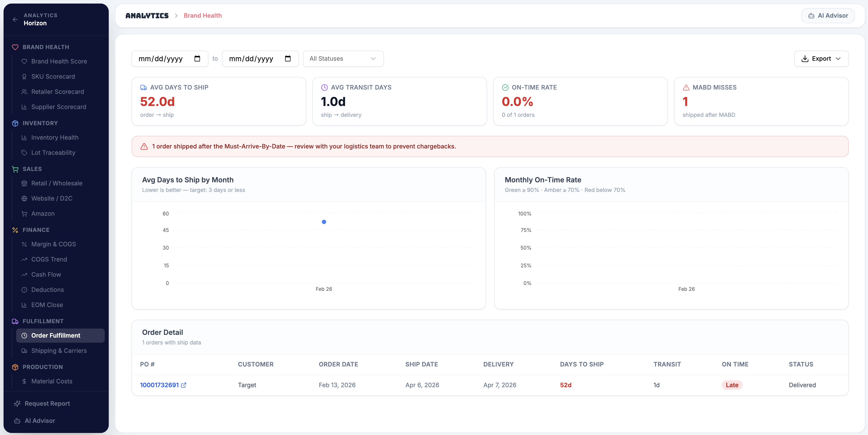The image size is (868, 435).
Task: Click the breadcrumb chevron after Analytics
Action: (176, 16)
